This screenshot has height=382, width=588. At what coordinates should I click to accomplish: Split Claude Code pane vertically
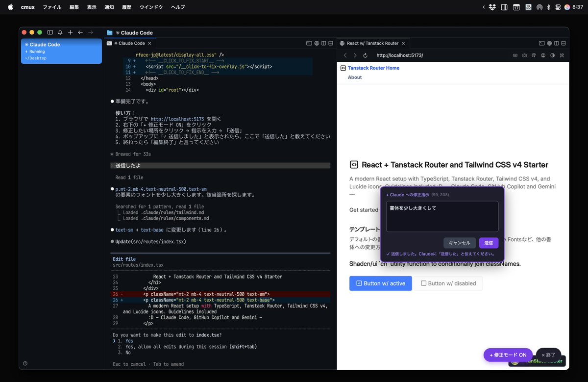324,43
